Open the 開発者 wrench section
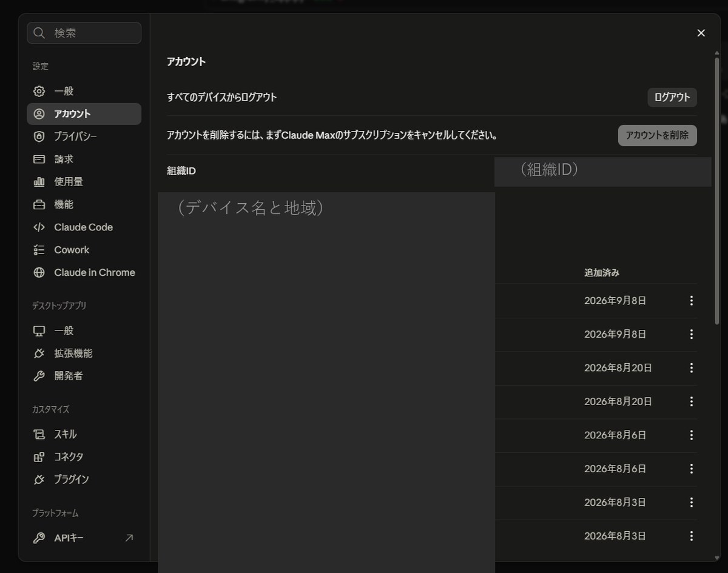This screenshot has height=573, width=728. coord(84,376)
